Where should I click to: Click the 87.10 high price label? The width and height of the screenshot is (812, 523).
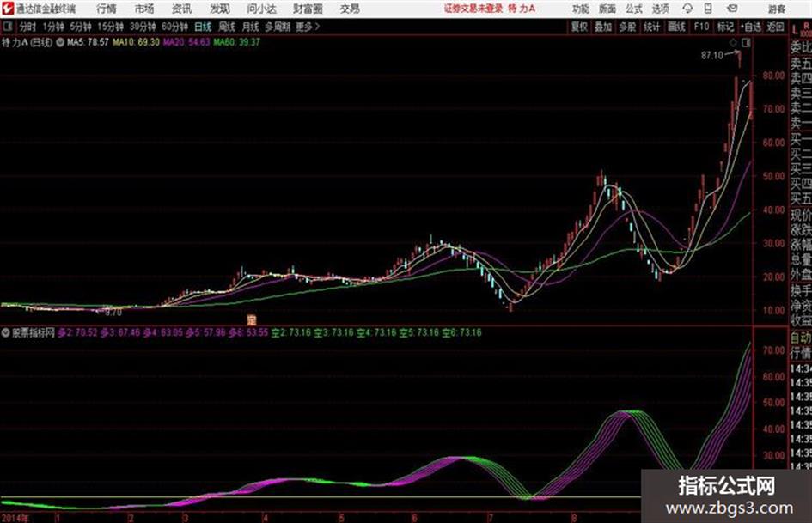click(712, 55)
